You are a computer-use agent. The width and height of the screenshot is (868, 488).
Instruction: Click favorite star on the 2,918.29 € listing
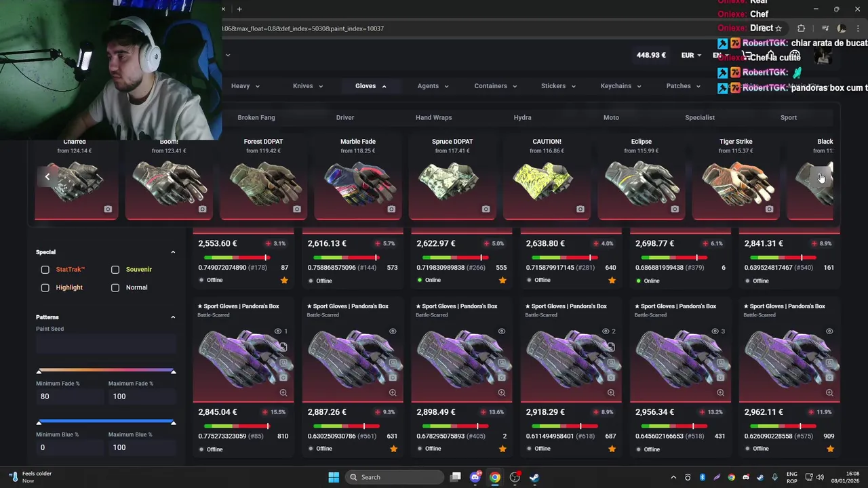612,449
